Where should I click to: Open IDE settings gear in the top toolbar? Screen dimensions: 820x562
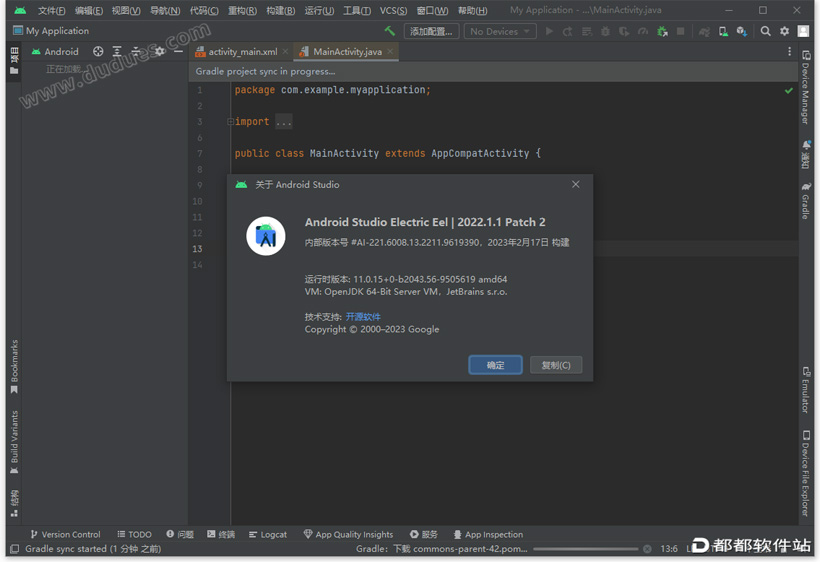click(x=784, y=31)
